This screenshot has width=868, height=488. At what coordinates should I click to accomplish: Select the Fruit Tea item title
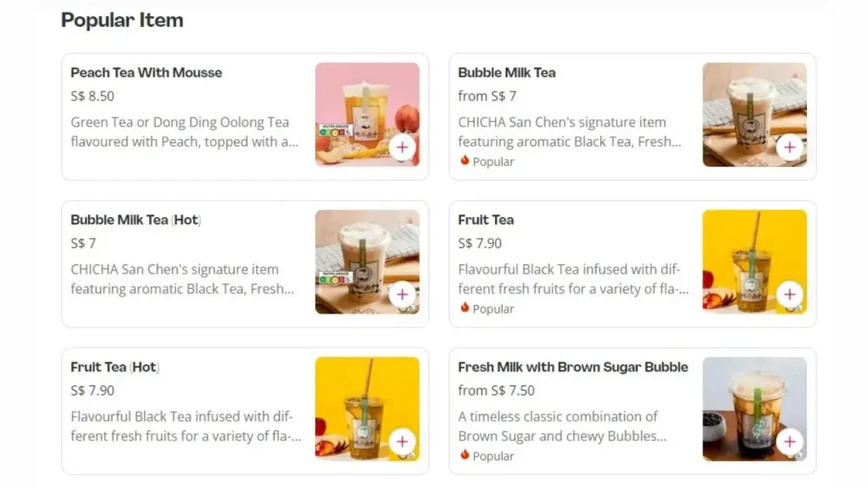(486, 219)
